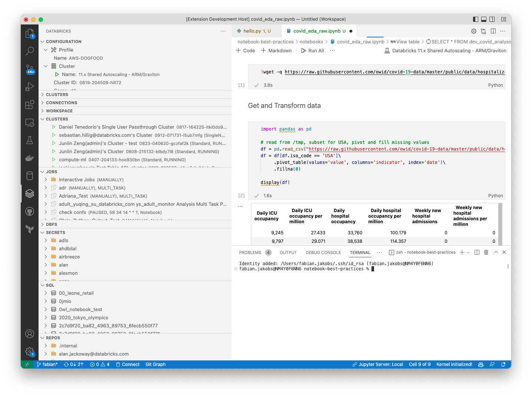
Task: Open the remote window indicator in status bar
Action: pyautogui.click(x=27, y=364)
